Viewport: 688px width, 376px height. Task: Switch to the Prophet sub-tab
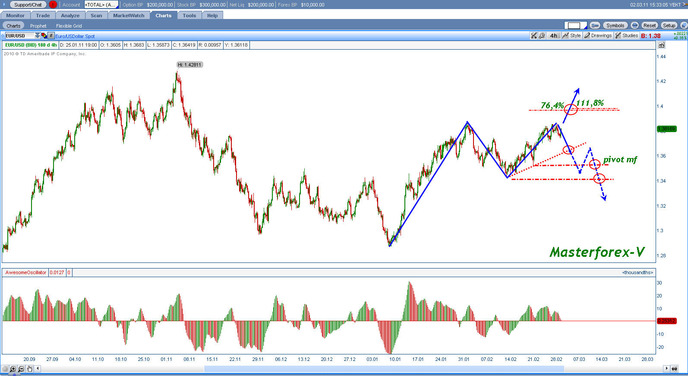[38, 26]
